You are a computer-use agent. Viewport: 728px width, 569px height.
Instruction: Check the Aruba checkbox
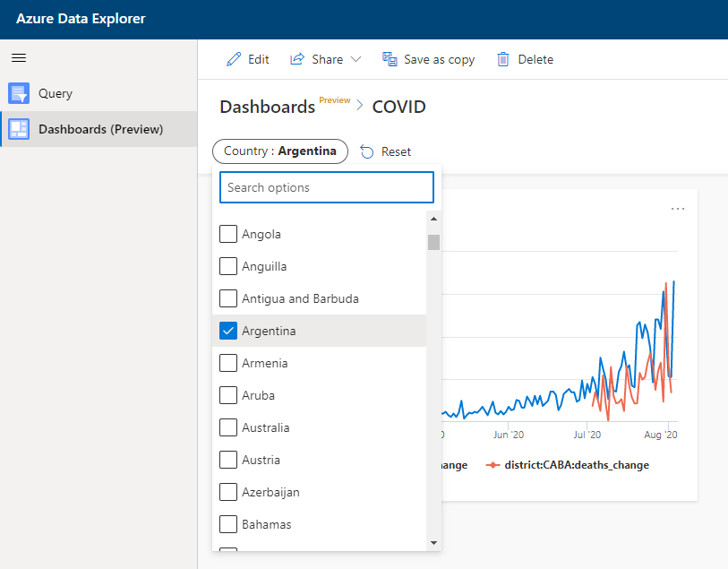(x=228, y=395)
